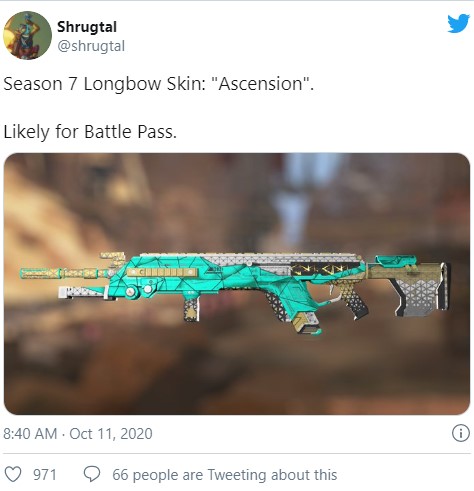Screen dimensions: 474x491
Task: Click the quoted word Ascension in the tweet
Action: [260, 84]
